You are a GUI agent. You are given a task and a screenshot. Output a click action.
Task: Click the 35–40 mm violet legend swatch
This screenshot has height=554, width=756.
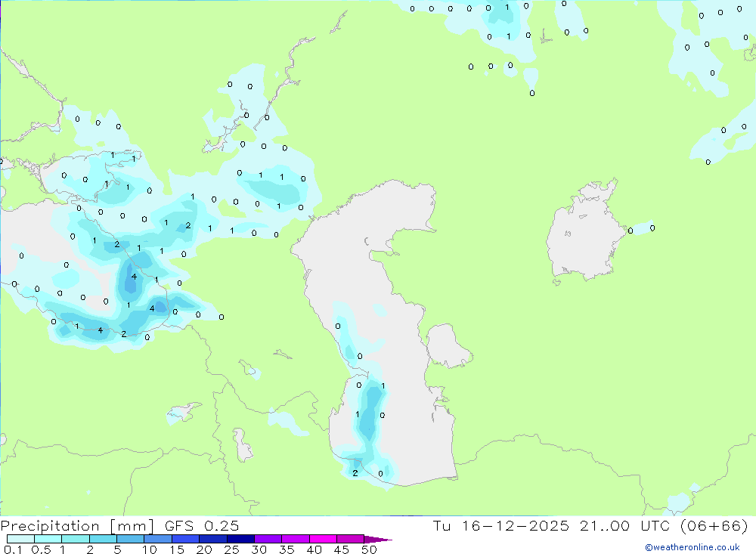click(296, 539)
